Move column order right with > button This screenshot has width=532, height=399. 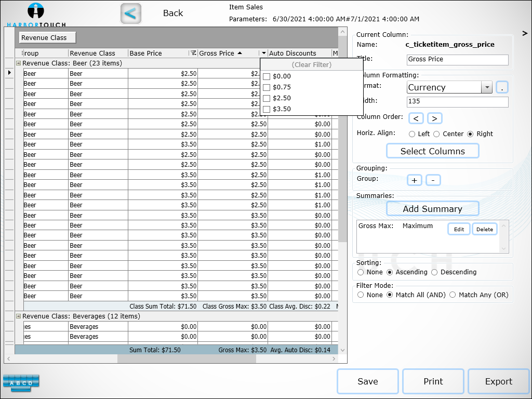pyautogui.click(x=435, y=118)
